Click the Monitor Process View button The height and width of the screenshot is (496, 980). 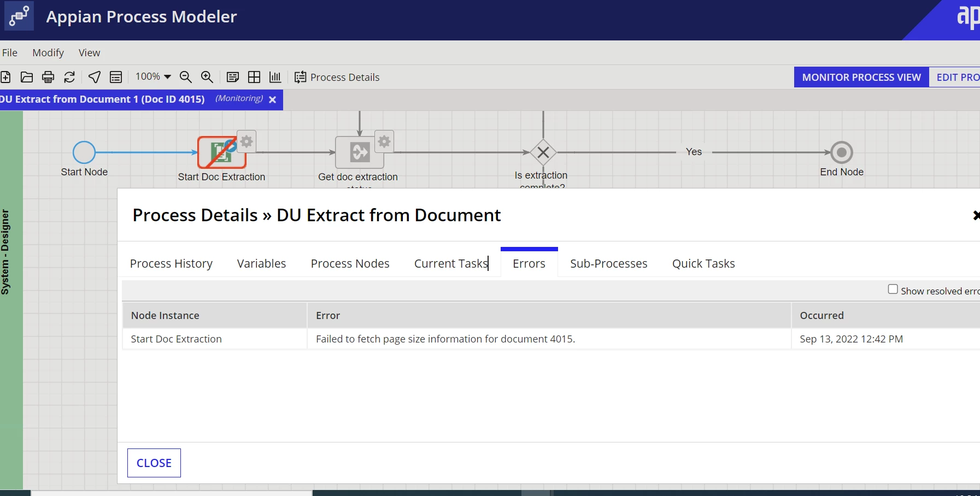(861, 77)
